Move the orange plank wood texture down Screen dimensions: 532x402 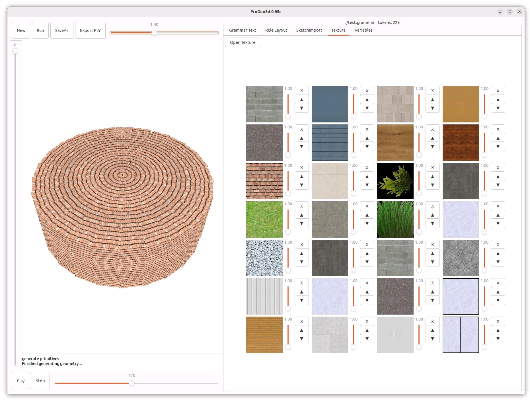[x=301, y=339]
